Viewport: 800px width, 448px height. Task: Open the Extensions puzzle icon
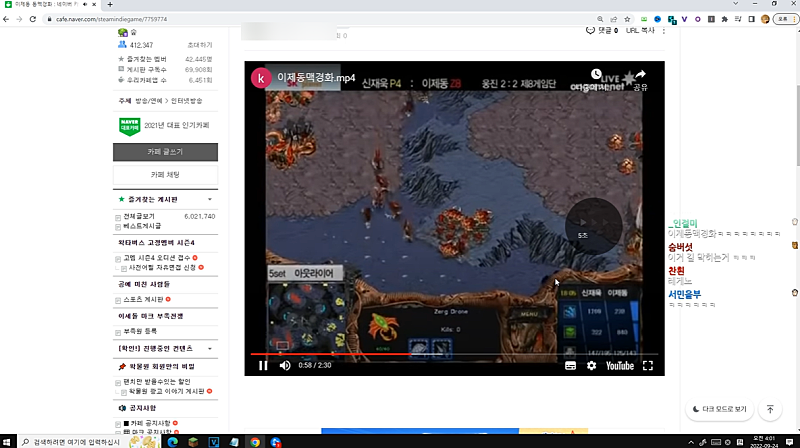tap(724, 19)
